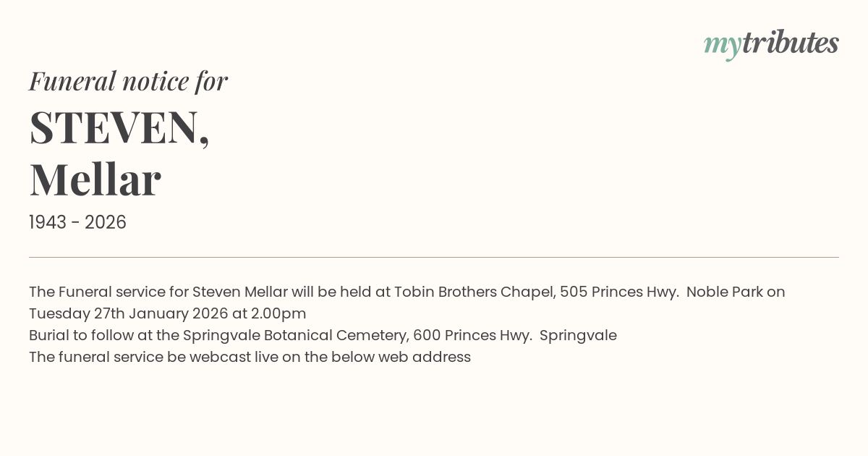The height and width of the screenshot is (456, 868).
Task: Click the "Funeral notice for" heading
Action: pyautogui.click(x=128, y=81)
